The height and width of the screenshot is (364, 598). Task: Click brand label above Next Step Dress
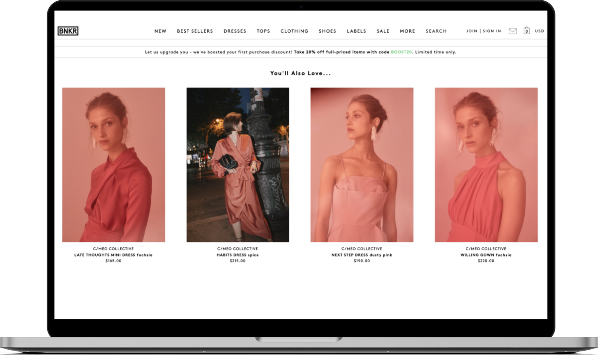point(362,249)
